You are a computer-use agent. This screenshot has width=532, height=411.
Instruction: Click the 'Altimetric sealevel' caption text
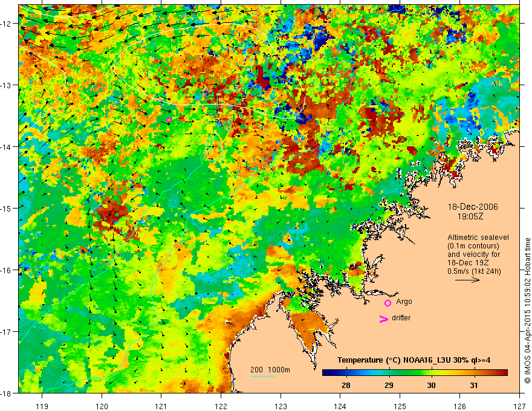pos(478,238)
